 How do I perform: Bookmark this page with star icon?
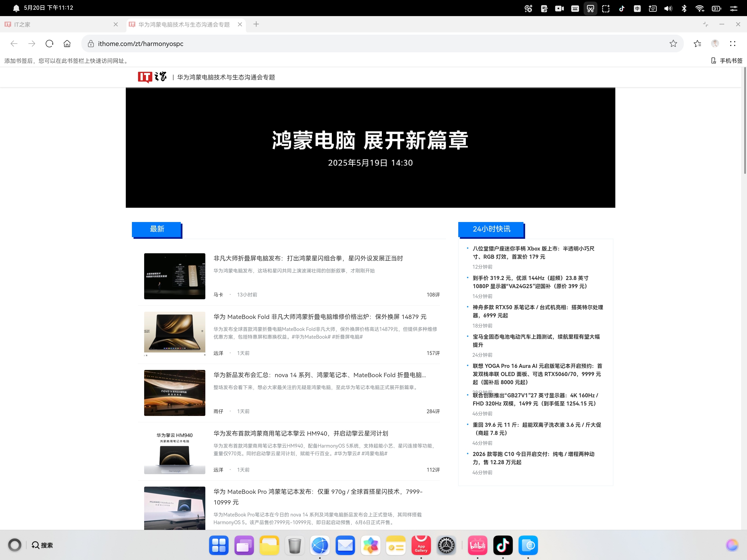pyautogui.click(x=673, y=43)
